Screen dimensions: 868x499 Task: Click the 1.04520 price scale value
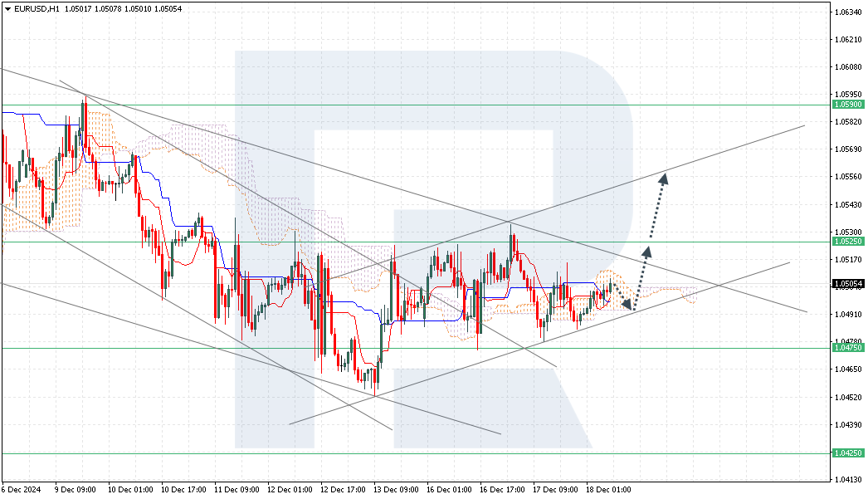click(848, 398)
